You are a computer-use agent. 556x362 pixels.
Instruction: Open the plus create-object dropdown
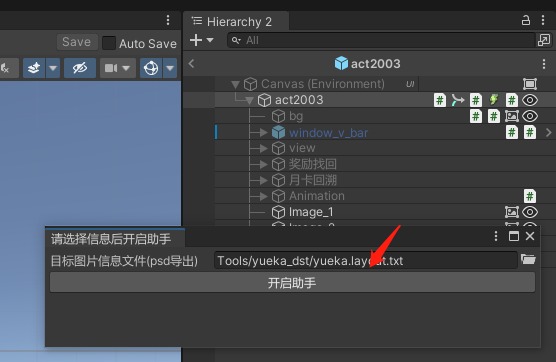(x=201, y=40)
